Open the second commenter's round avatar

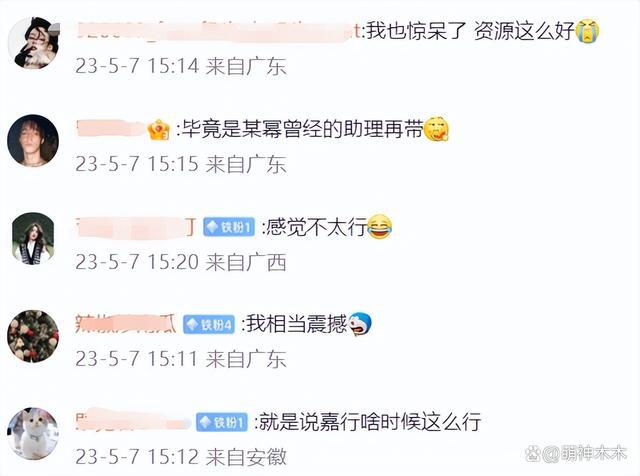[33, 140]
